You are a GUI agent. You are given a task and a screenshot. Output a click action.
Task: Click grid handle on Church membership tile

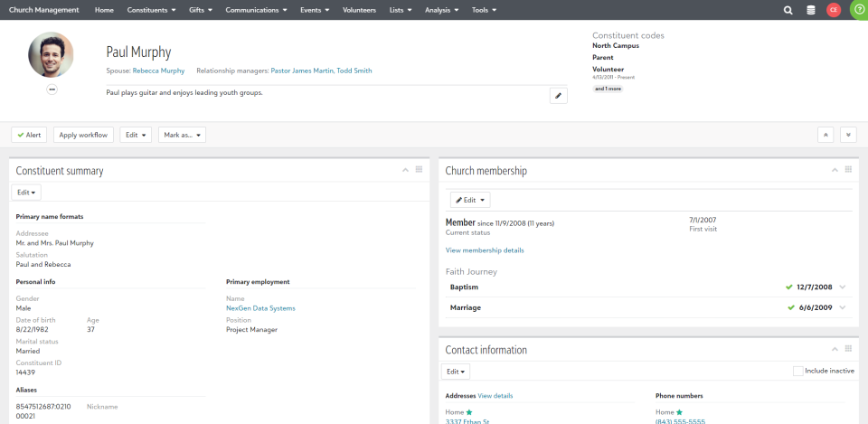click(848, 170)
